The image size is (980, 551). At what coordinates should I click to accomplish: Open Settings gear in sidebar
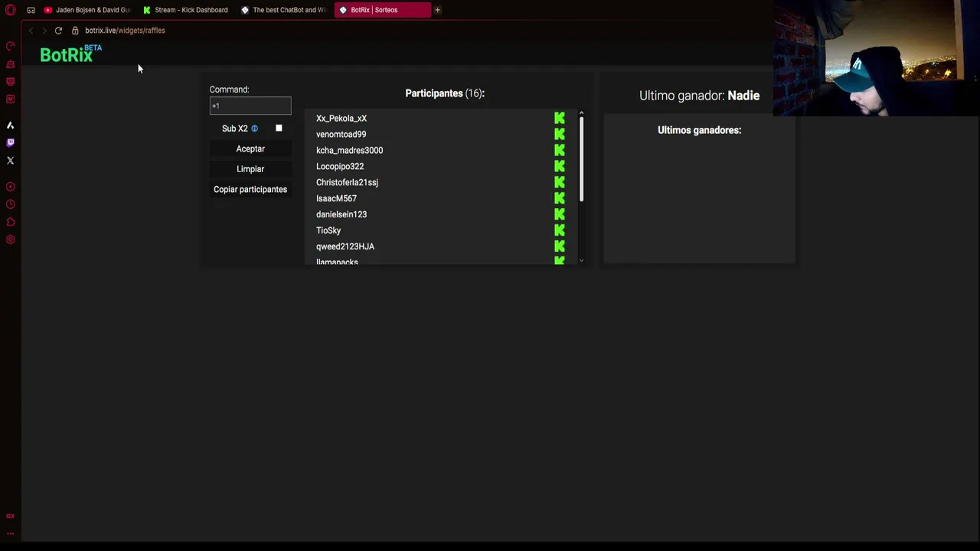click(x=10, y=240)
